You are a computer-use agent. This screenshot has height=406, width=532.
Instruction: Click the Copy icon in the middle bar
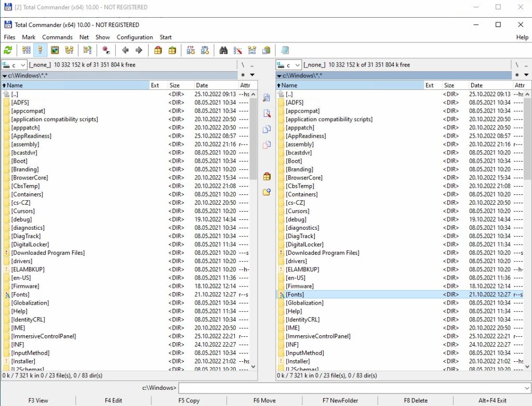pos(267,129)
